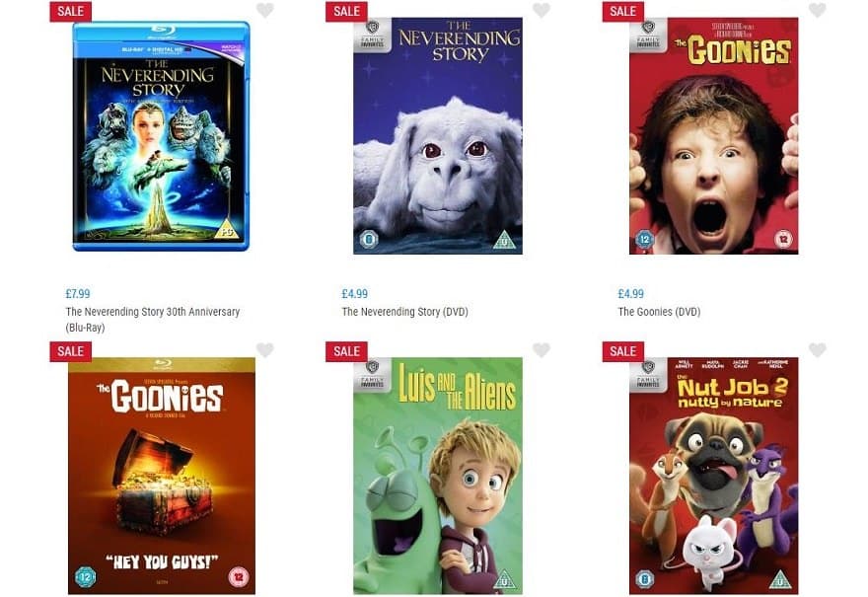Open The Goonies (DVD) title link
868x597 pixels.
point(659,312)
